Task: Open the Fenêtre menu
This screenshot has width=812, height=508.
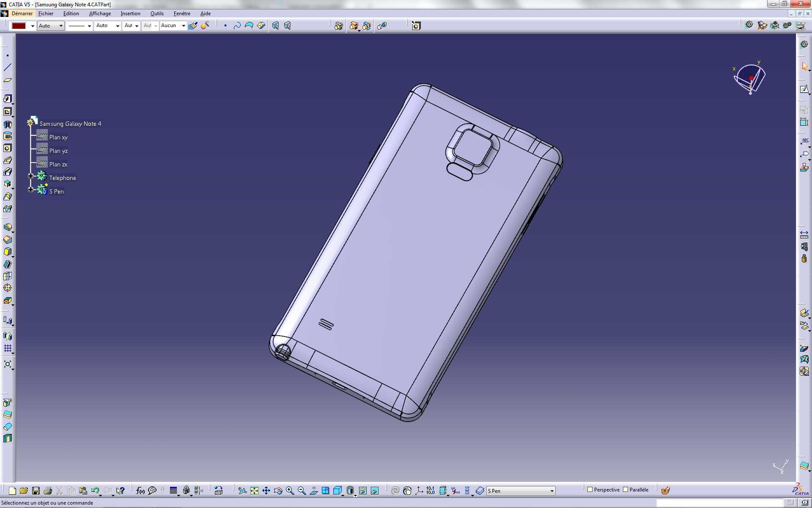Action: coord(182,14)
